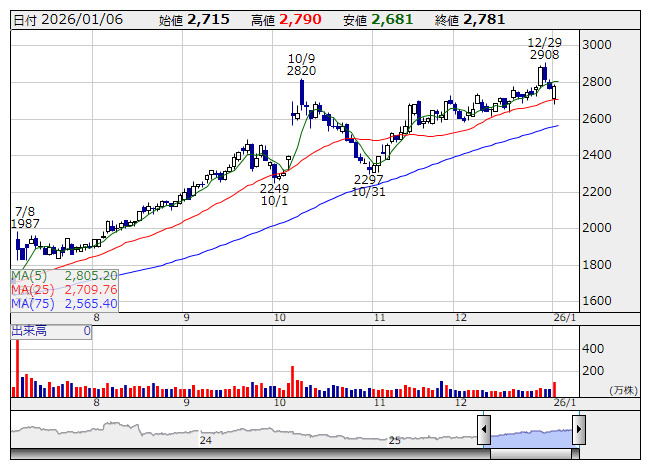
Task: Click the 安値 2,681 low price value
Action: (373, 19)
